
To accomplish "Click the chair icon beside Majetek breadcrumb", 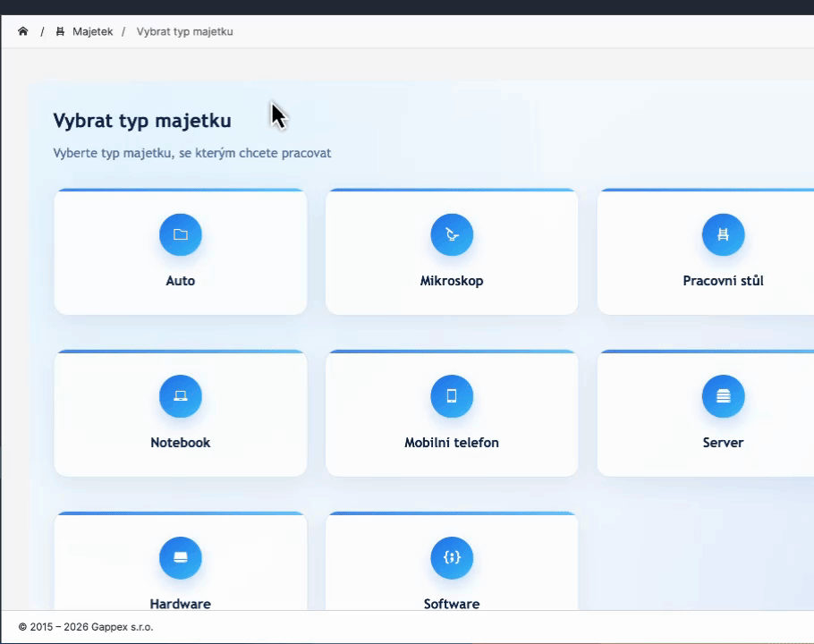I will tap(60, 31).
